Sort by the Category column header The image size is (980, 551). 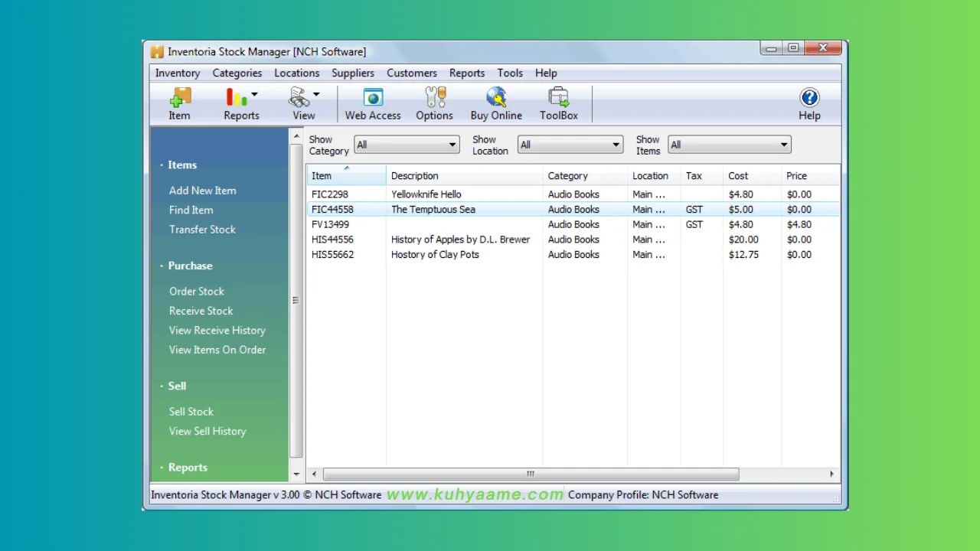tap(585, 175)
